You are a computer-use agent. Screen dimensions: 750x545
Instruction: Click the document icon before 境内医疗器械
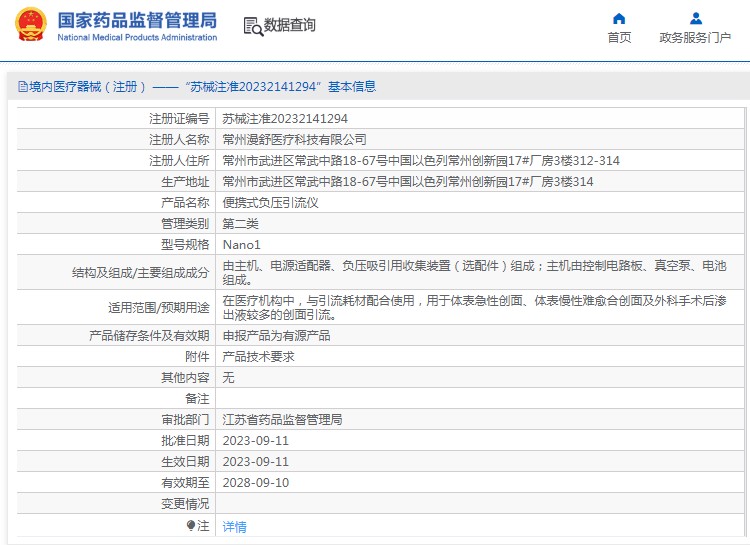coord(21,87)
